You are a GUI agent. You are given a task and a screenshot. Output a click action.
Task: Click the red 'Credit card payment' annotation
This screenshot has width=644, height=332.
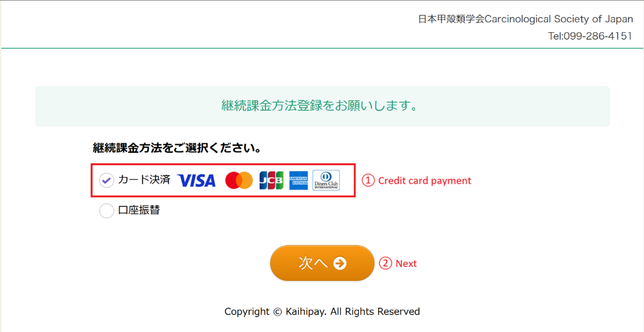(425, 181)
